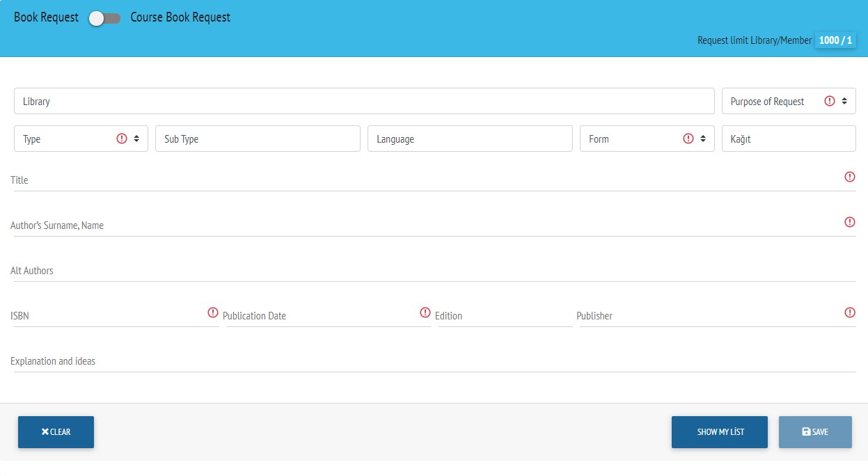Click the warning icon in Type dropdown
868x476 pixels.
click(x=122, y=138)
